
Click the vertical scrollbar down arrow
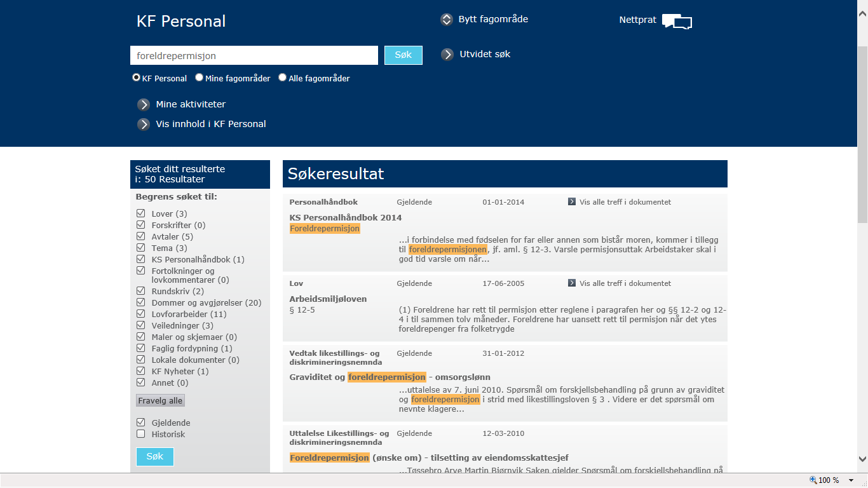(862, 458)
